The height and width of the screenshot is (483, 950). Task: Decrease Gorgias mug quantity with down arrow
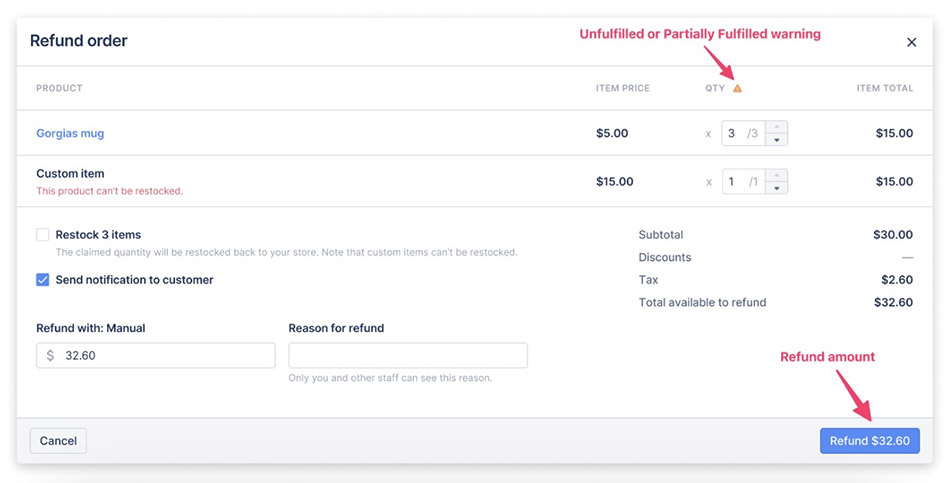(x=777, y=140)
